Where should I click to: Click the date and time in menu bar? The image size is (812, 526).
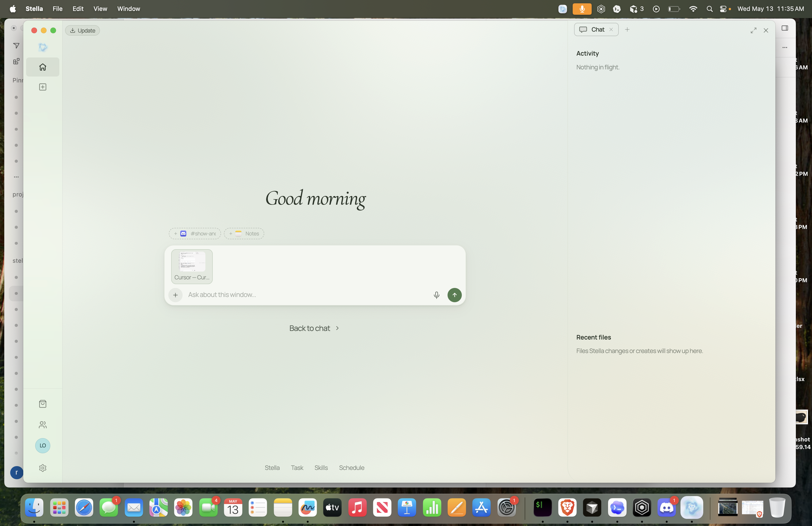coord(770,9)
